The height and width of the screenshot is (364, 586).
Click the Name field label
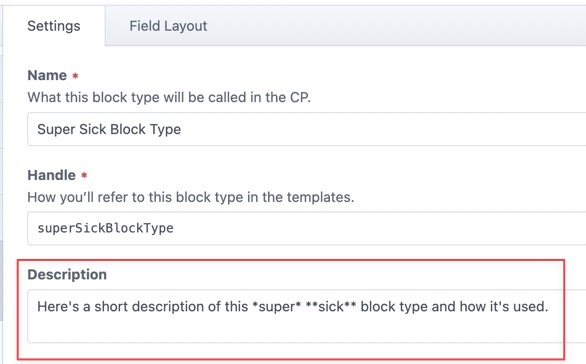(47, 75)
